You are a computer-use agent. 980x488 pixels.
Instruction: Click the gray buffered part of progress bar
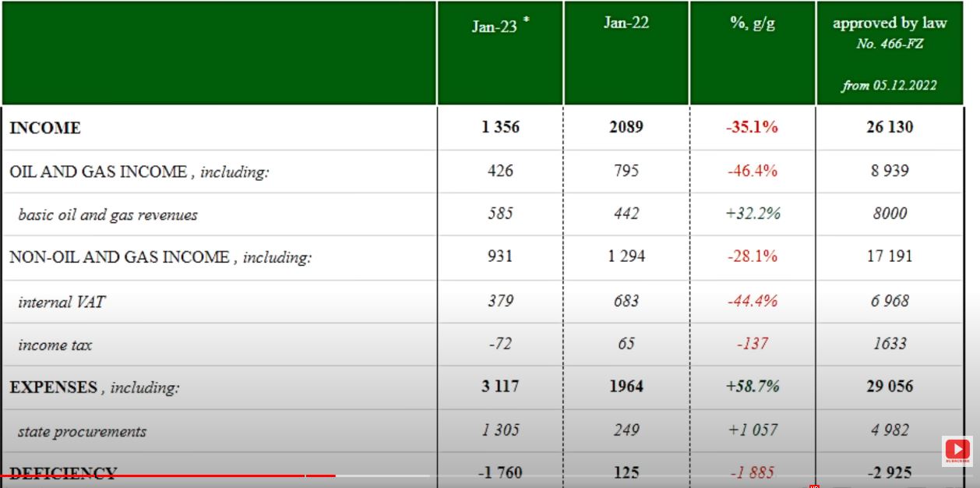coord(382,476)
